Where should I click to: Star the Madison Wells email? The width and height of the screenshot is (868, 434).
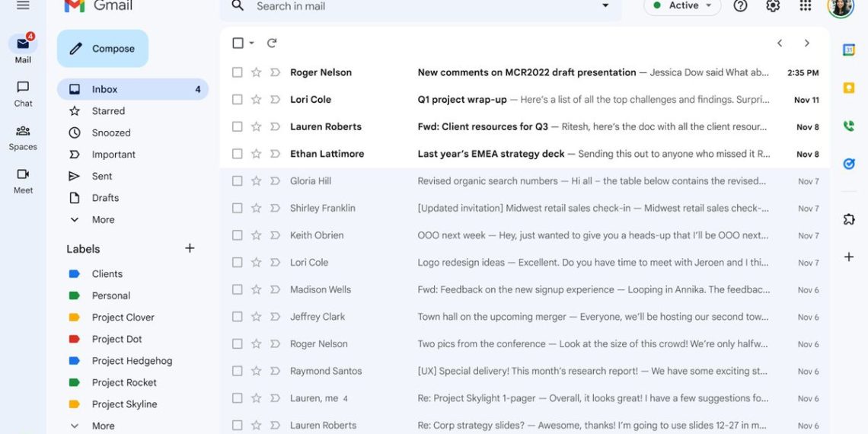tap(256, 289)
